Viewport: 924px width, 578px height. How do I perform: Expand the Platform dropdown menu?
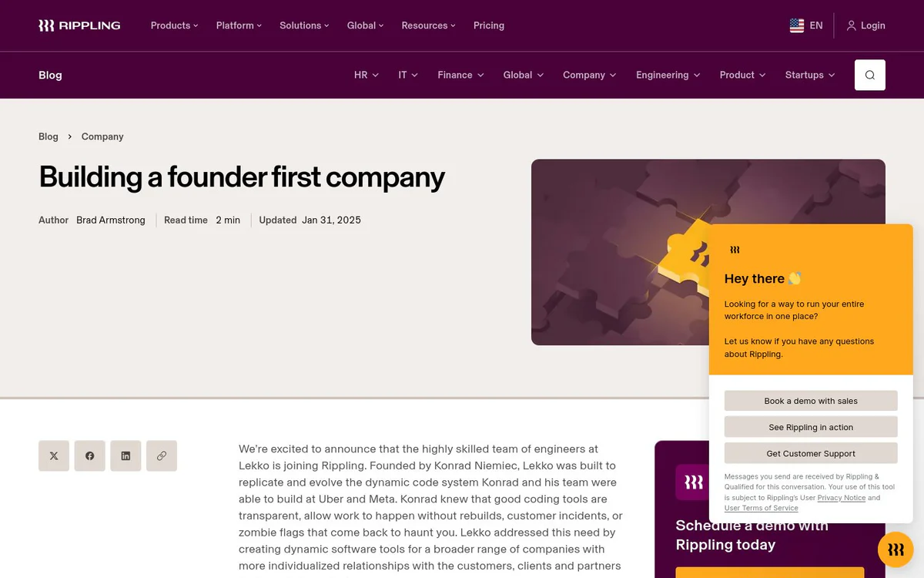pyautogui.click(x=239, y=25)
